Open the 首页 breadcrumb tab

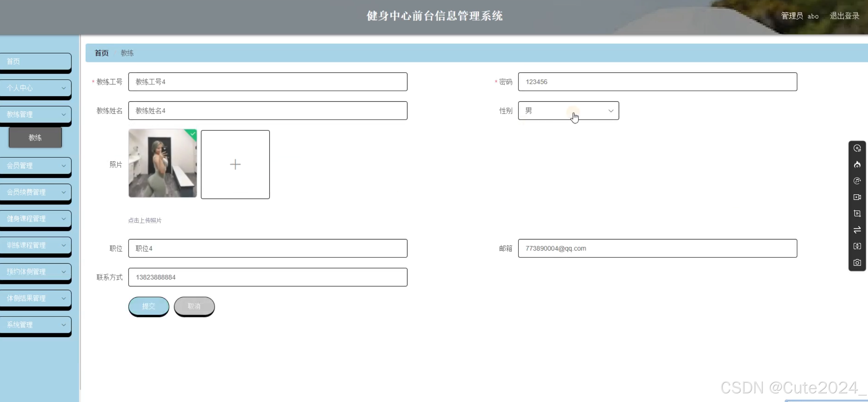coord(101,53)
